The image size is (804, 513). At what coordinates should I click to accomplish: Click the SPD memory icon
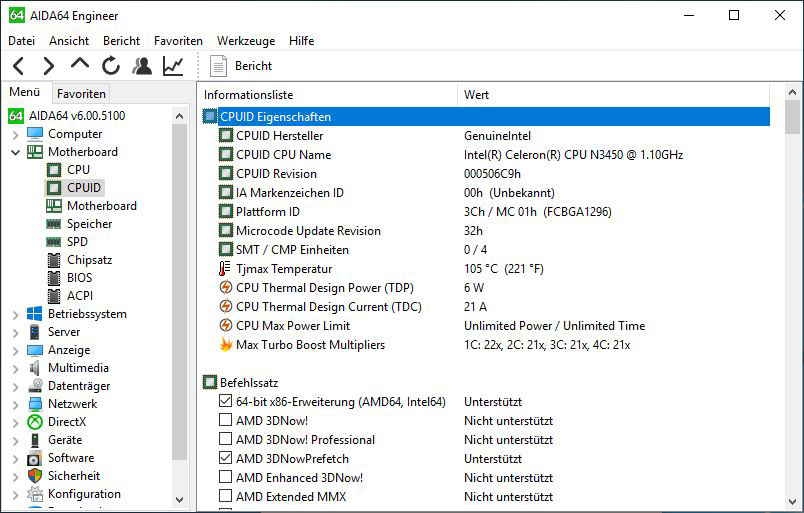(54, 242)
